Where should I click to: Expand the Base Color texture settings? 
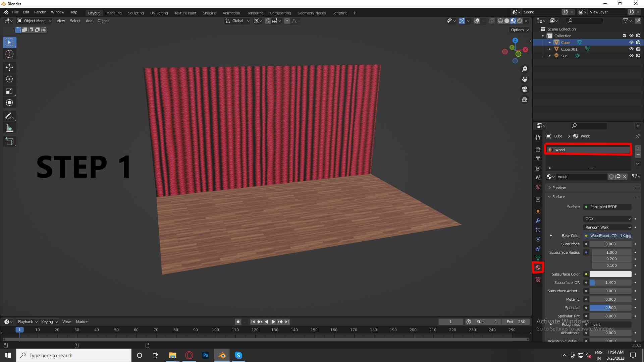550,236
